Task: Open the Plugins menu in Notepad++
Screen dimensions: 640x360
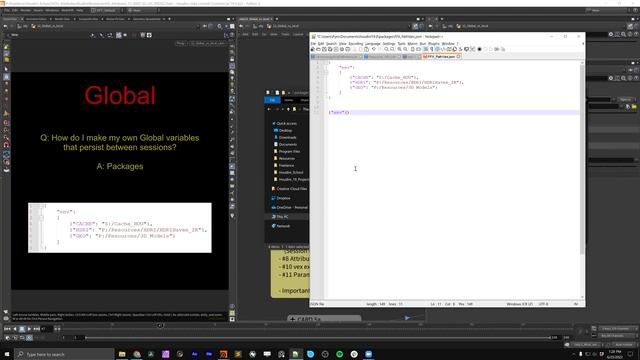Action: coord(433,44)
